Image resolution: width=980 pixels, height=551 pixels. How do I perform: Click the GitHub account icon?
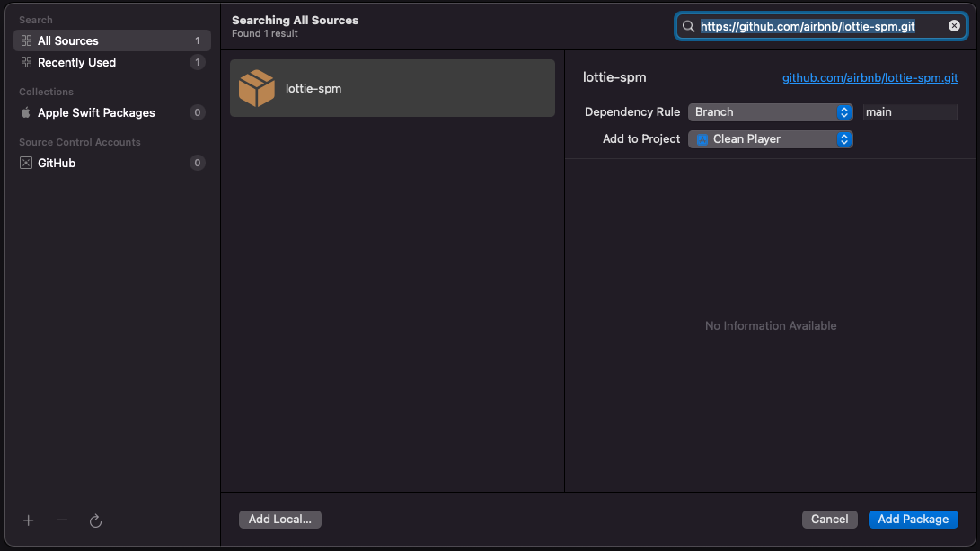point(26,164)
